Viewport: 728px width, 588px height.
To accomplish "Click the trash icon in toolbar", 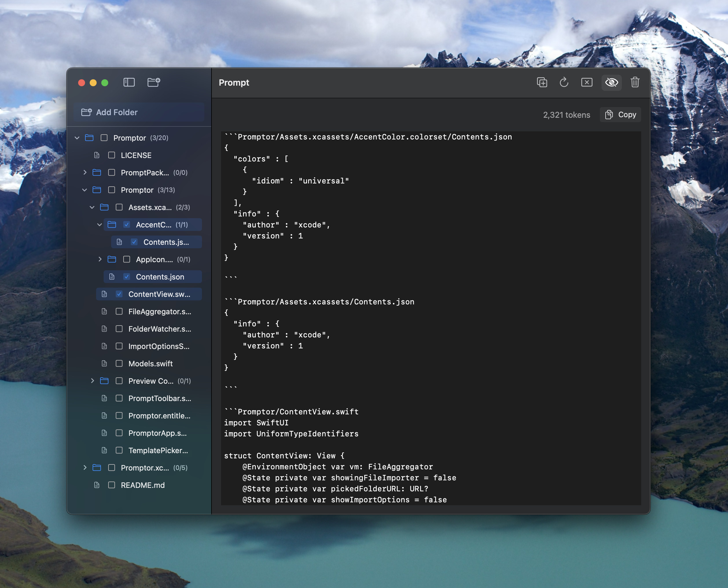I will [x=635, y=82].
